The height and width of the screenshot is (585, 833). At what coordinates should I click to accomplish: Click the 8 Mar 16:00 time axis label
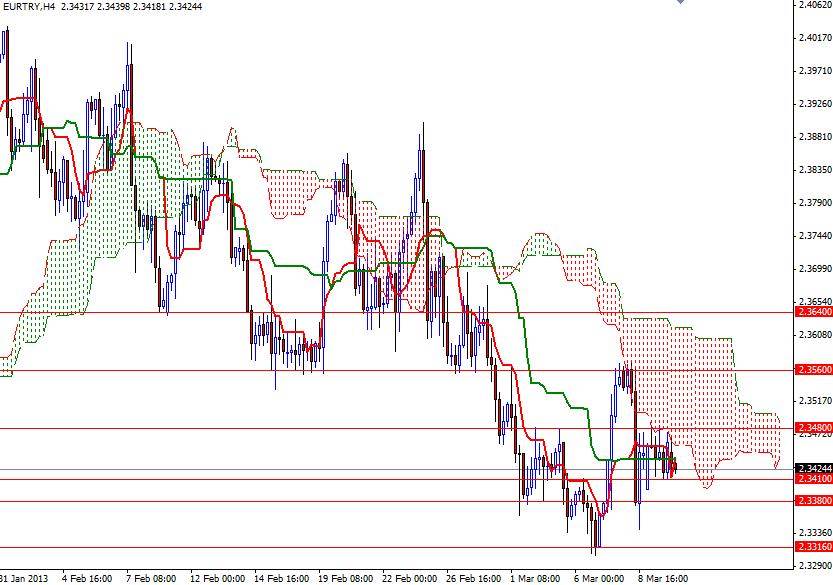(x=664, y=578)
